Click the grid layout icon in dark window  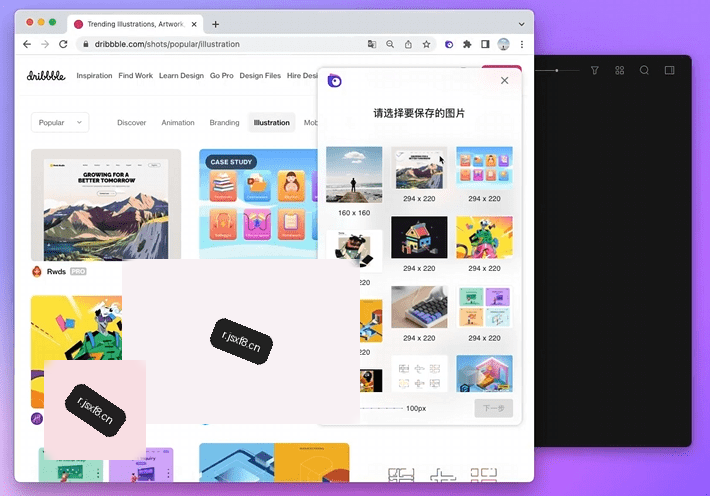coord(619,70)
